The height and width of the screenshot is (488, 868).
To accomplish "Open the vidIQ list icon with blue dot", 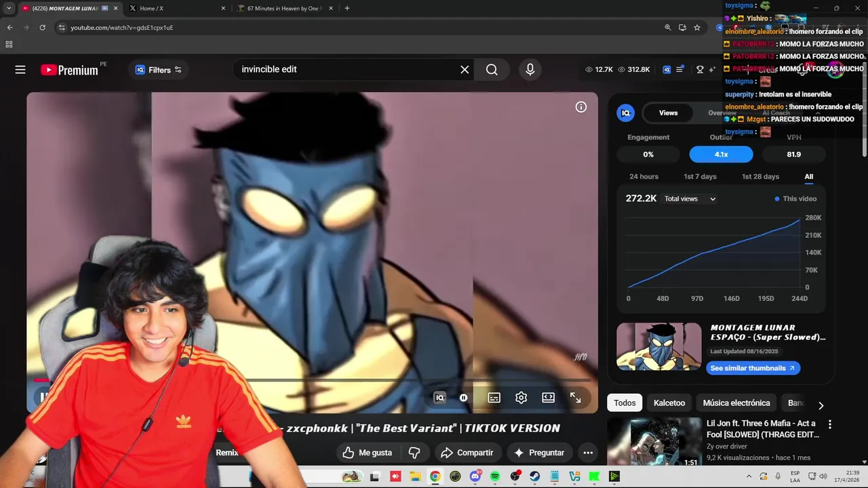I will click(x=680, y=69).
